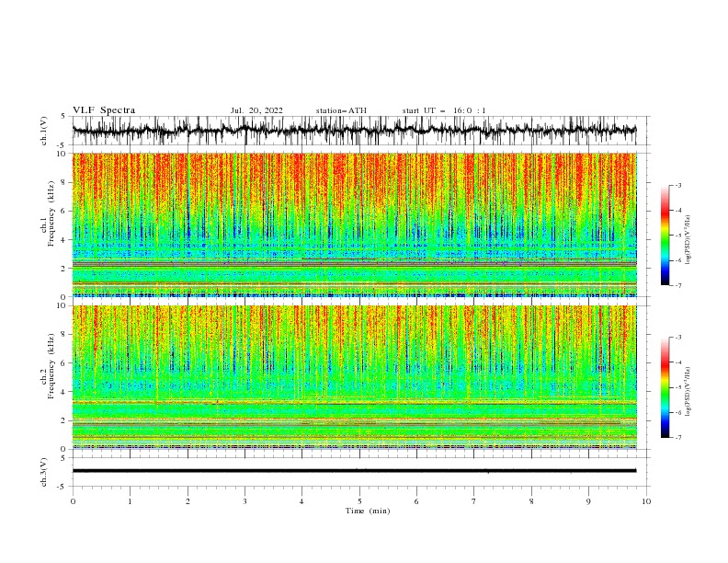Select the date text "Jul. 20, 2022"
Image resolution: width=728 pixels, height=563 pixels.
tap(256, 110)
